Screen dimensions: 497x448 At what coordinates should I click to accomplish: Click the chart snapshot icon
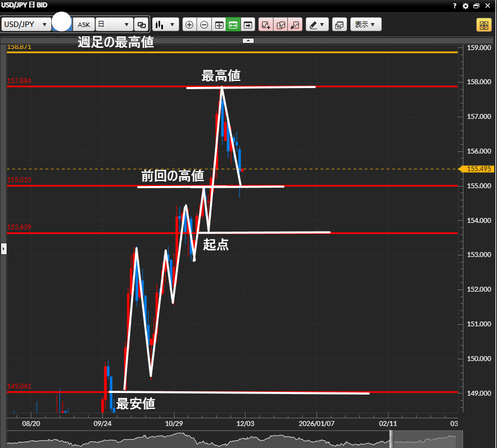pyautogui.click(x=340, y=25)
